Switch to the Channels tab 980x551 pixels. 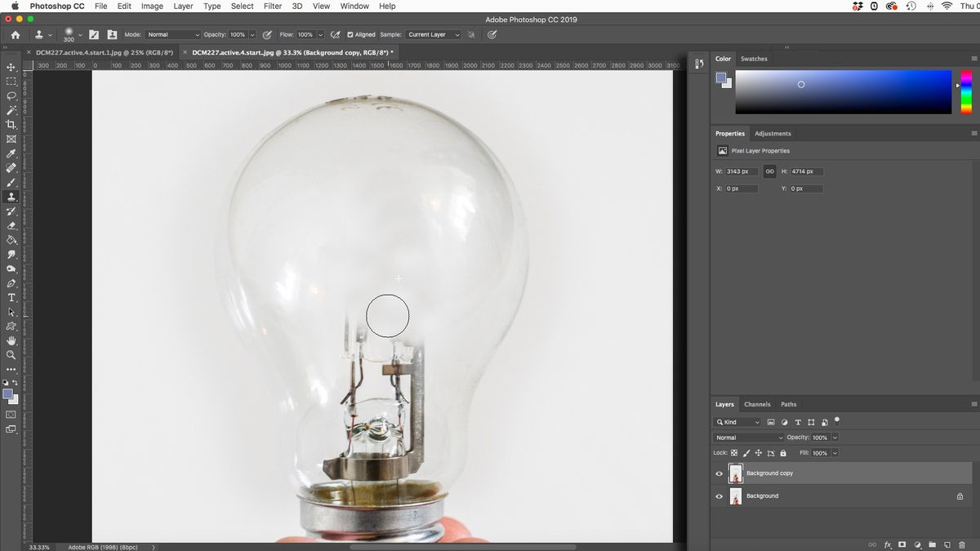point(757,404)
